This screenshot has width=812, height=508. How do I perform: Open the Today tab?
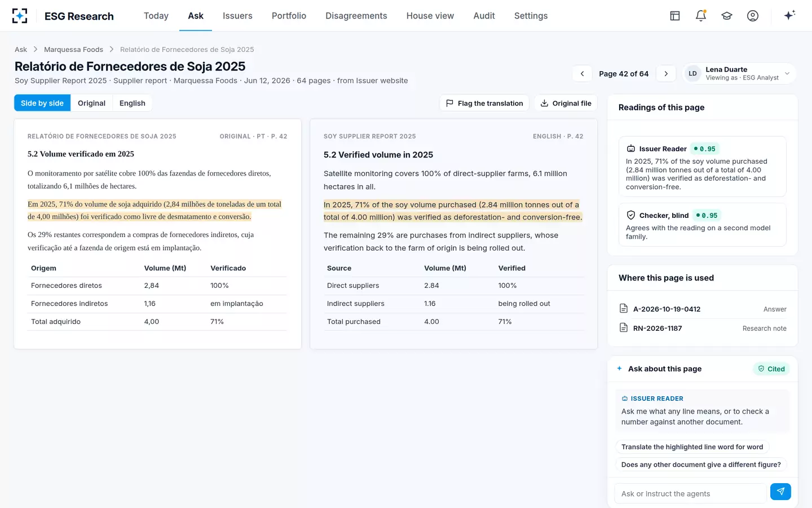[x=156, y=16]
